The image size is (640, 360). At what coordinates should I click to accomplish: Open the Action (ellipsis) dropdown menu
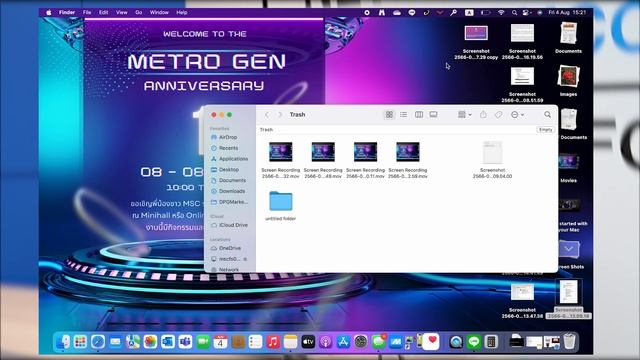pyautogui.click(x=517, y=115)
